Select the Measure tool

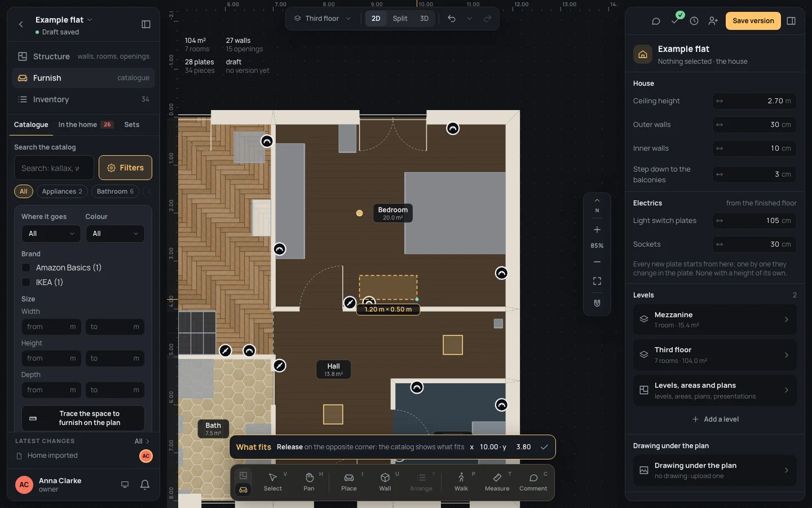tap(497, 482)
